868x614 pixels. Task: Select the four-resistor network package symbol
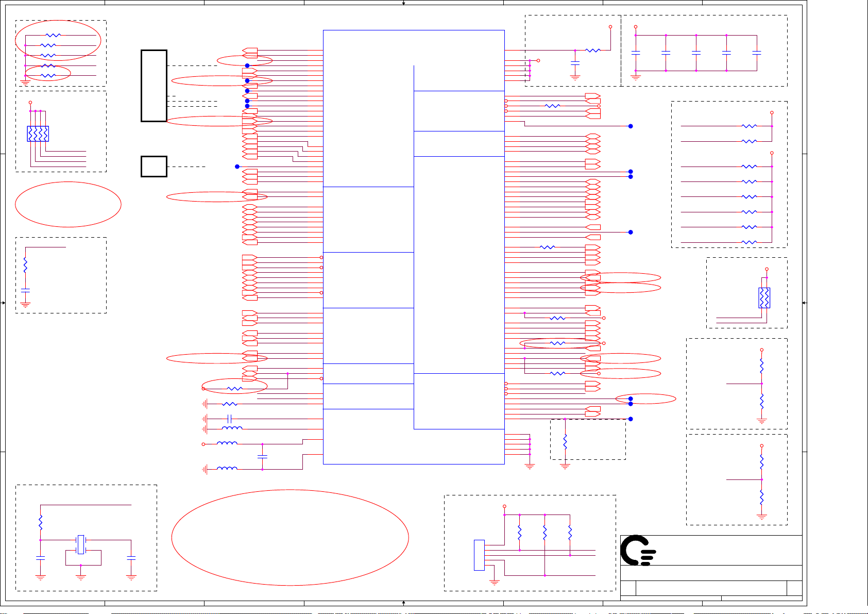pos(38,134)
